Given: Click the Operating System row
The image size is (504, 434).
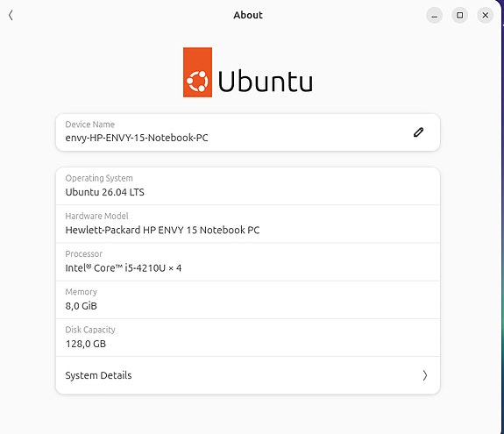Looking at the screenshot, I should pos(248,186).
